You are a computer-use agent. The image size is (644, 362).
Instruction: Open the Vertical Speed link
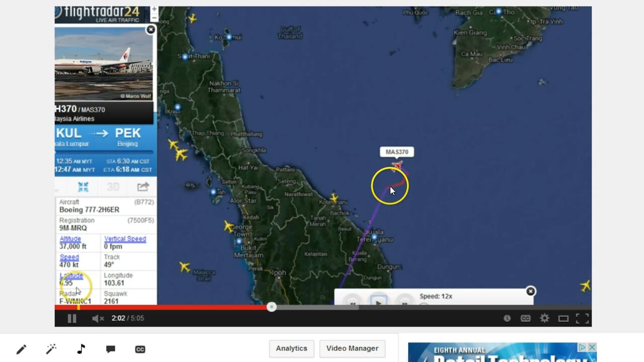pos(125,239)
